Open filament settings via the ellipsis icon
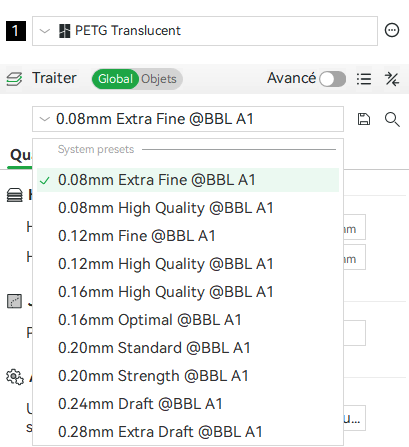Viewport: 409px width, 447px height. coord(392,30)
